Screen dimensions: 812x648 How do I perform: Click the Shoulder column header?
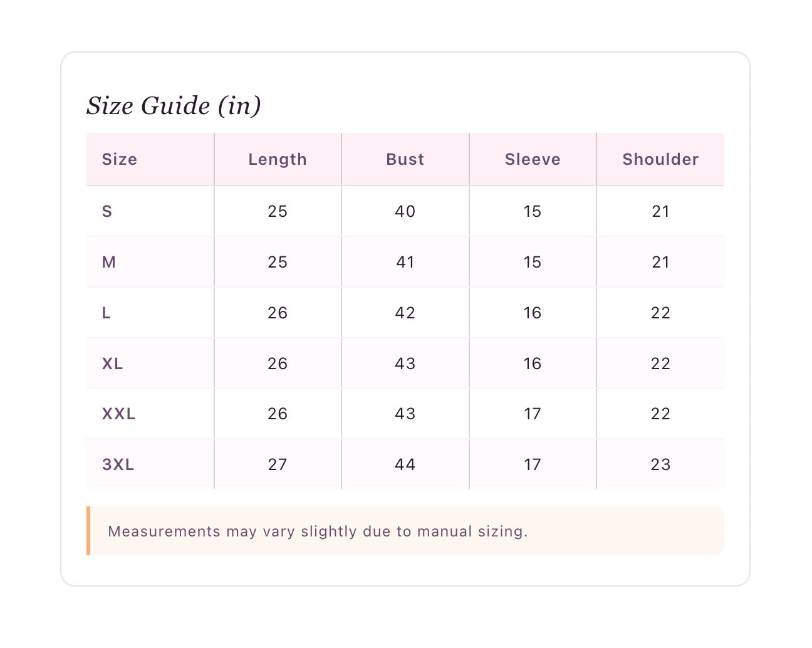[660, 159]
